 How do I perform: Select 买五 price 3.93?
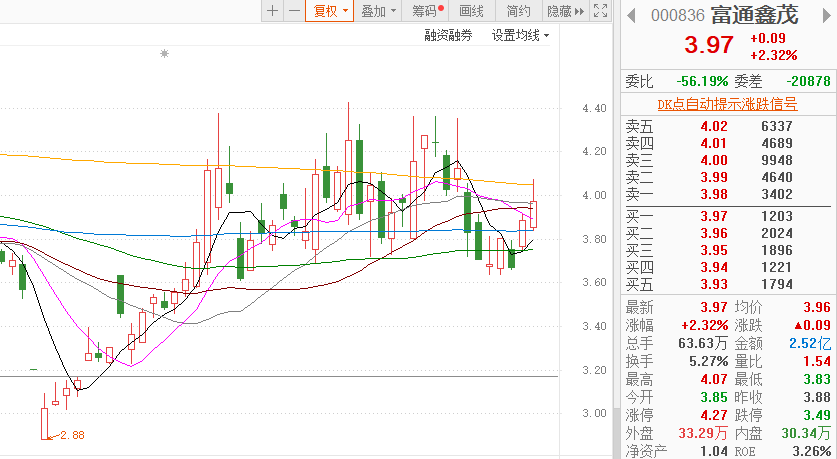714,284
